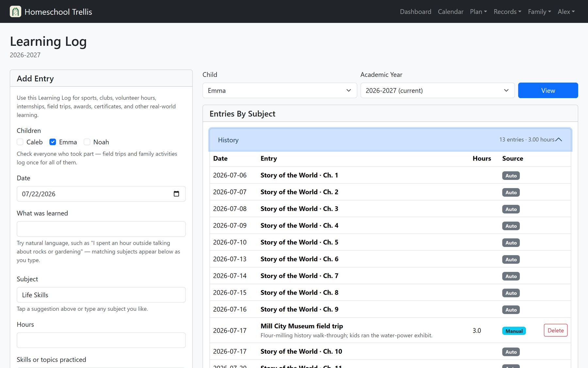This screenshot has height=368, width=588.
Task: Open the Plan menu
Action: click(x=478, y=11)
